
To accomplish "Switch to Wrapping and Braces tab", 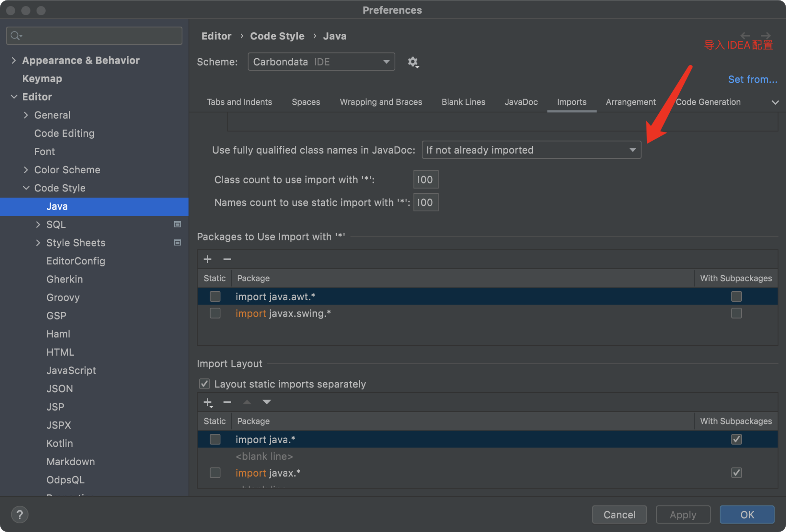I will 381,102.
